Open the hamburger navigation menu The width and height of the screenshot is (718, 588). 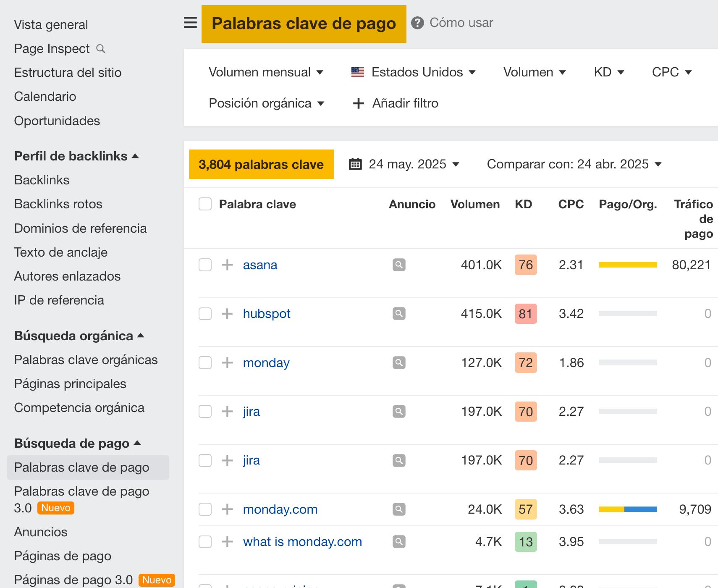(x=190, y=23)
